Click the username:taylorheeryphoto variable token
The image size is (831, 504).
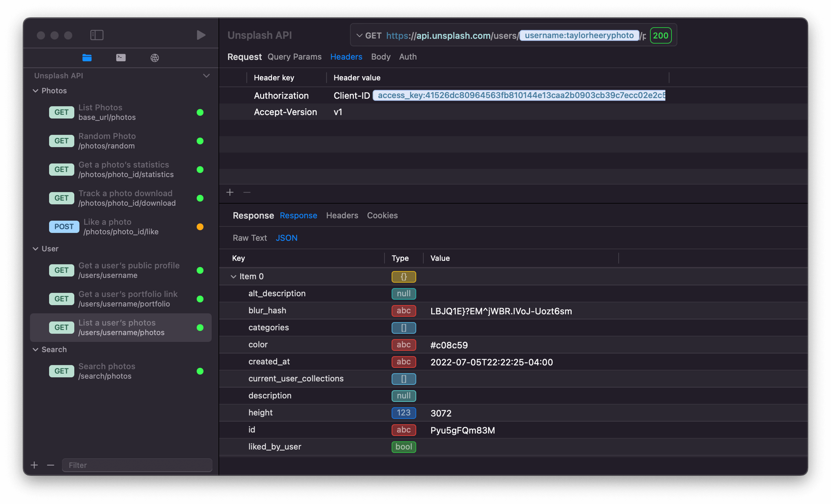click(x=579, y=36)
